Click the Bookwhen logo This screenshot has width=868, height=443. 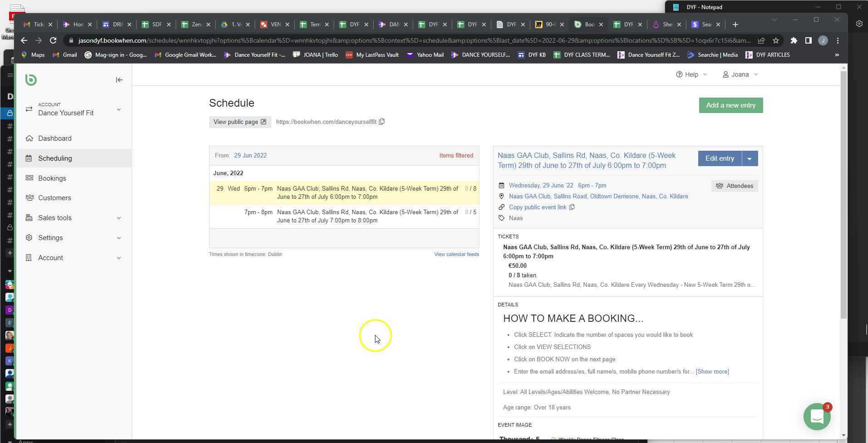pos(30,79)
